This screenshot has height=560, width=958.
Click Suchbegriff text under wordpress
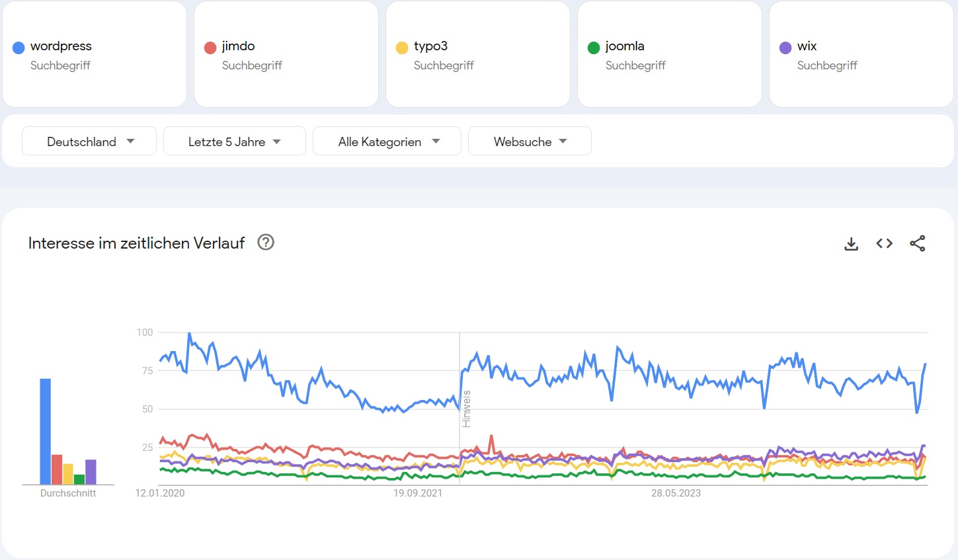pyautogui.click(x=60, y=65)
